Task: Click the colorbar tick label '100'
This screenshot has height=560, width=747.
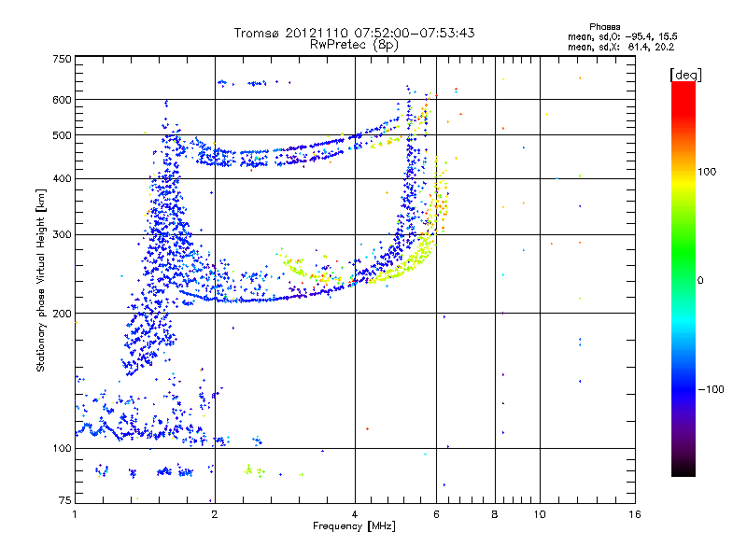Action: click(x=707, y=172)
